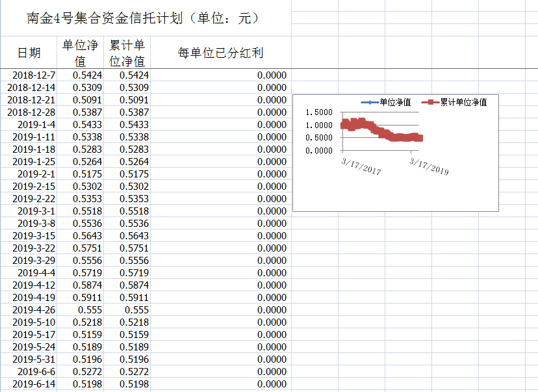Click the 累计单位净值 column header

127,53
